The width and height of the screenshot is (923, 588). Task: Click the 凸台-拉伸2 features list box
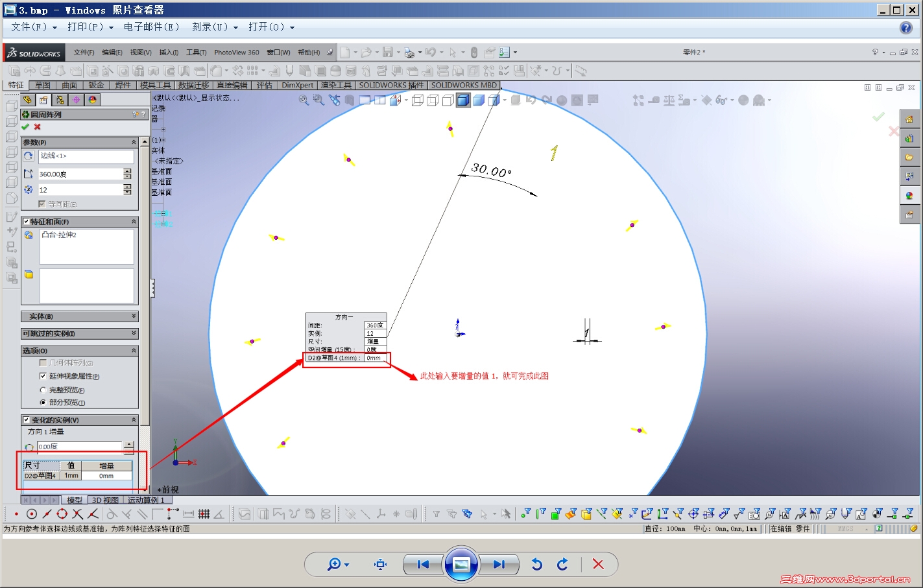[86, 246]
